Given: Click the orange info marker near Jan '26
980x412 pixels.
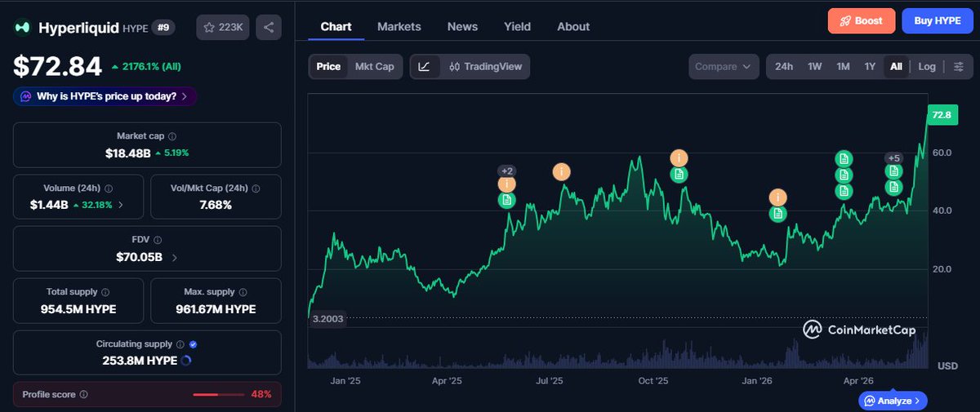Looking at the screenshot, I should [x=778, y=197].
